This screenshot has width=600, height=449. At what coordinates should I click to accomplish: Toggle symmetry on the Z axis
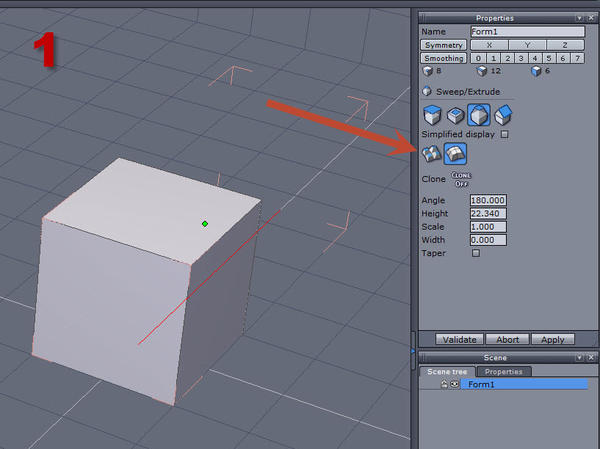click(x=565, y=45)
